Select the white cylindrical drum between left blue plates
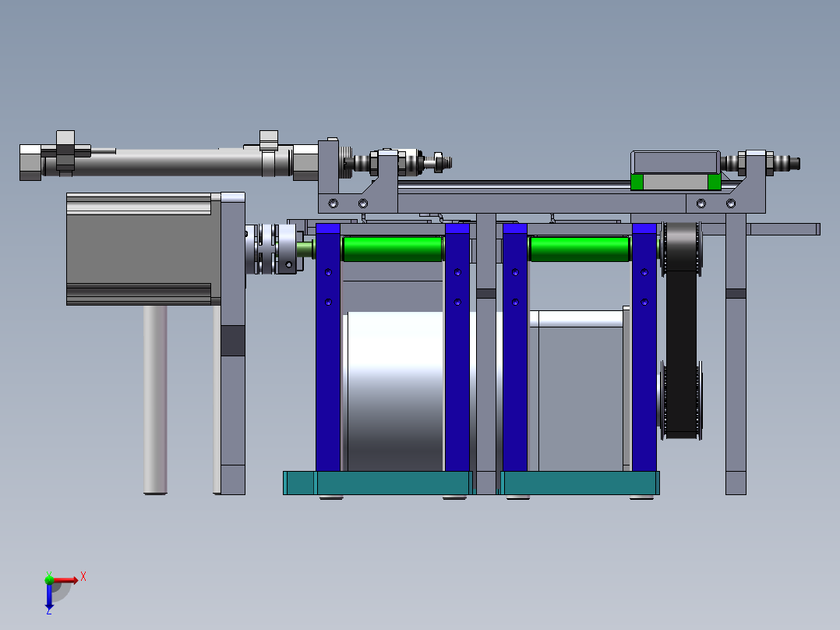 point(395,391)
